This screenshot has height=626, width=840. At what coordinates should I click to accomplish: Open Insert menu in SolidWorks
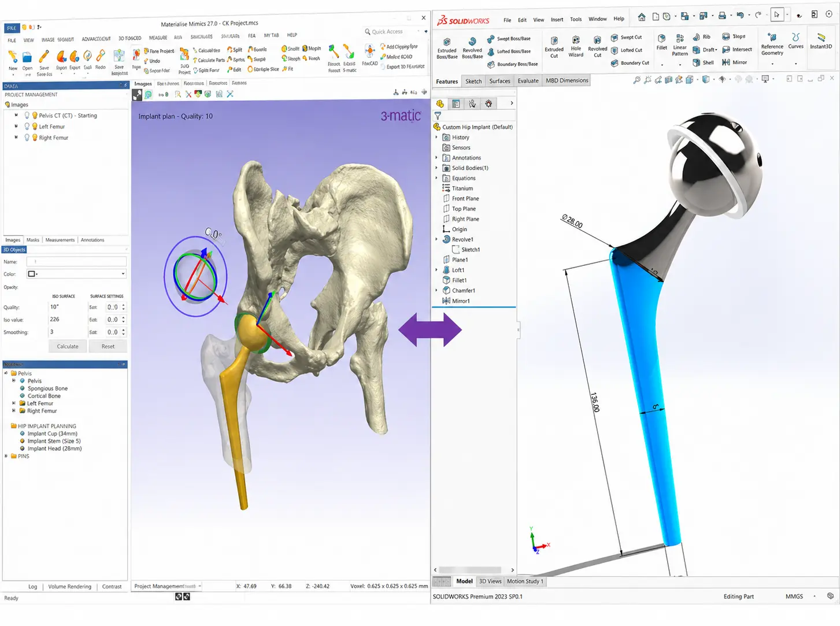[557, 19]
